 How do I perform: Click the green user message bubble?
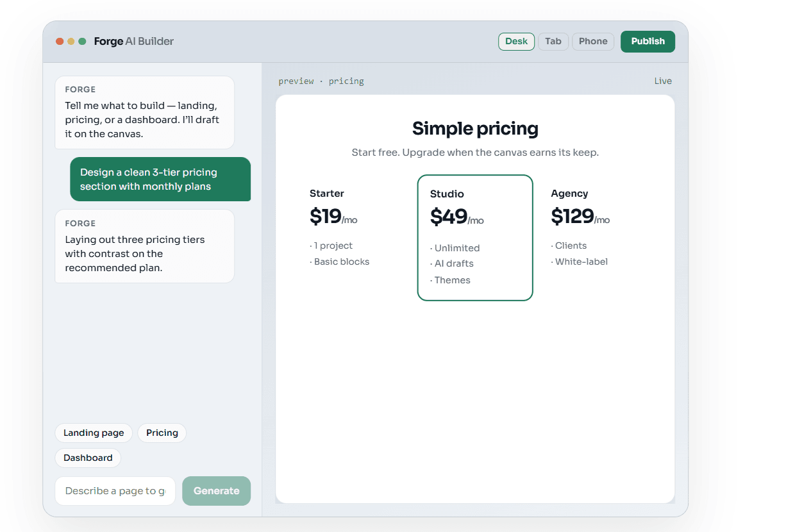pyautogui.click(x=160, y=179)
